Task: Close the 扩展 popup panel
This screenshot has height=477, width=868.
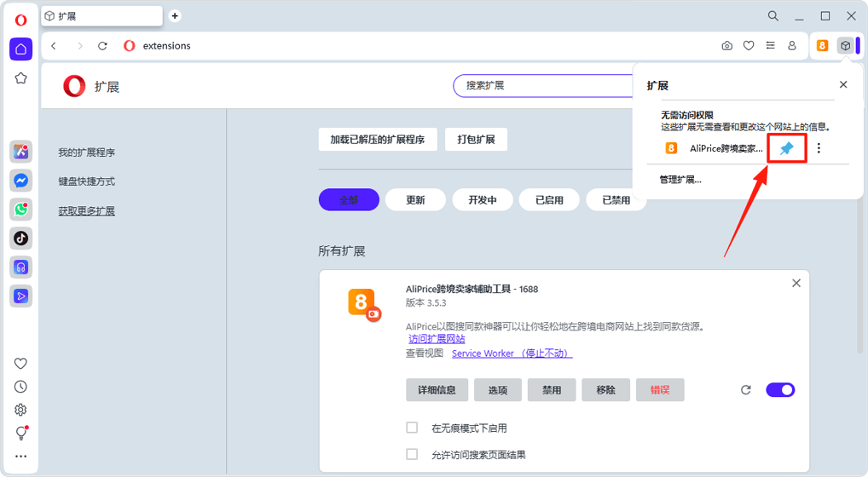Action: click(x=843, y=85)
